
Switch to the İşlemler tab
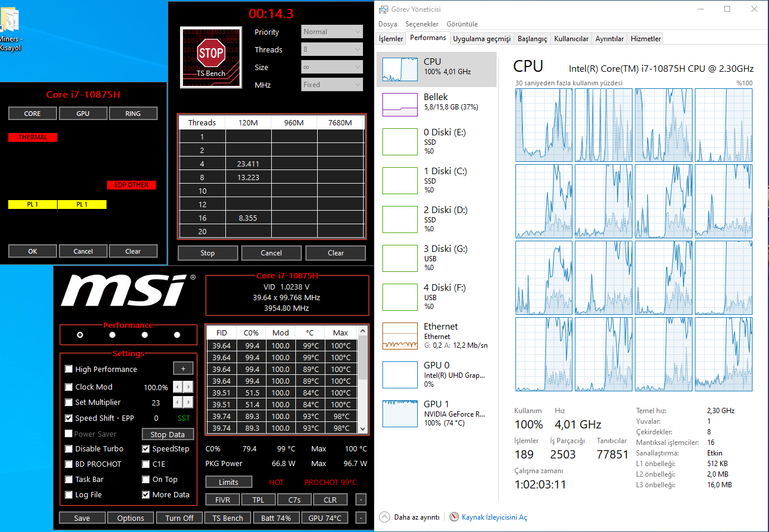pos(391,39)
